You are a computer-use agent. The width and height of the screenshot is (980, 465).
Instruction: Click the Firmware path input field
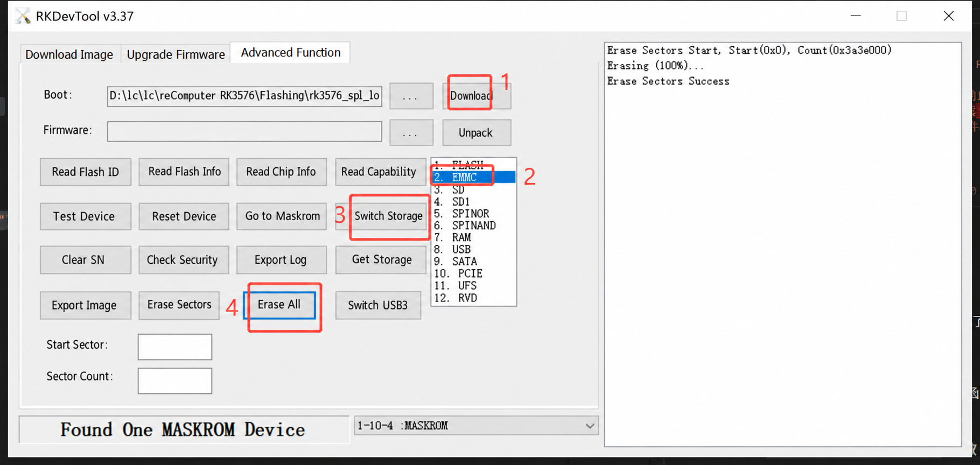244,131
